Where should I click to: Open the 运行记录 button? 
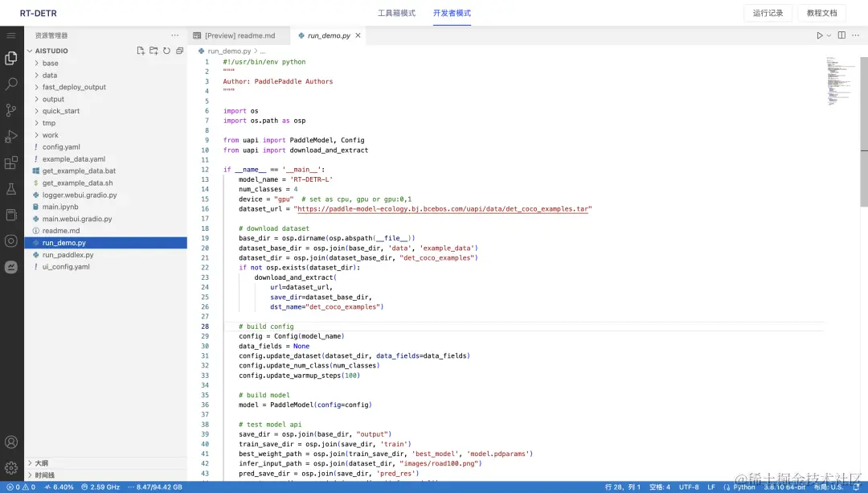coord(768,13)
